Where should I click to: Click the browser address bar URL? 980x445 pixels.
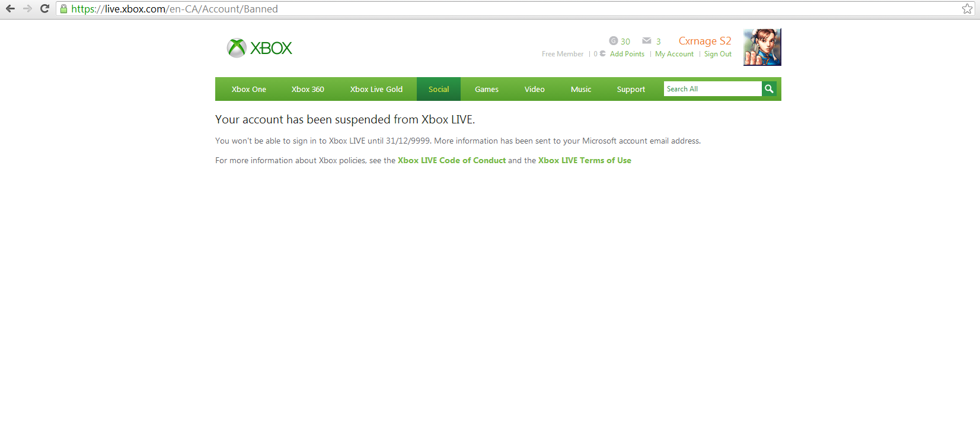(x=174, y=9)
